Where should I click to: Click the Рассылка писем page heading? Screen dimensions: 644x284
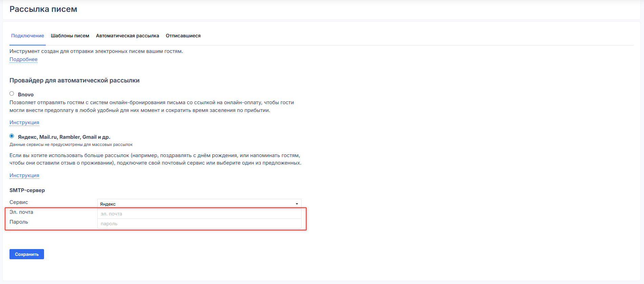[43, 9]
